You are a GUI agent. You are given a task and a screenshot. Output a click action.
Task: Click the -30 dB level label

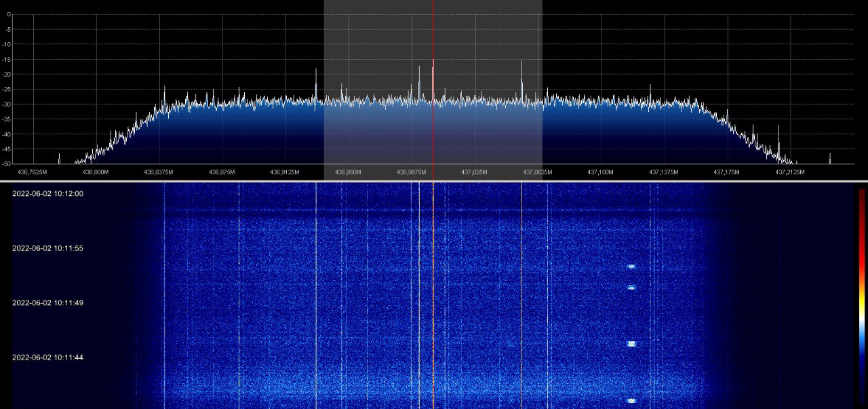(7, 104)
